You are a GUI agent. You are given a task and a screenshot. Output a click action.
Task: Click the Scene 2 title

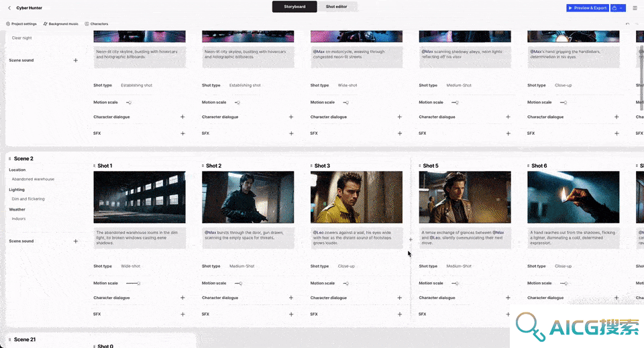click(x=23, y=159)
